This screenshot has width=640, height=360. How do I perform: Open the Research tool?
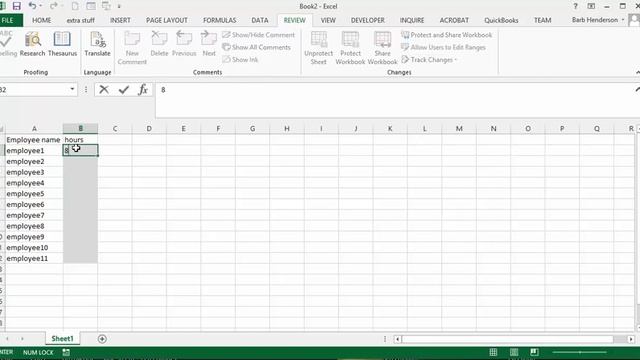click(32, 44)
